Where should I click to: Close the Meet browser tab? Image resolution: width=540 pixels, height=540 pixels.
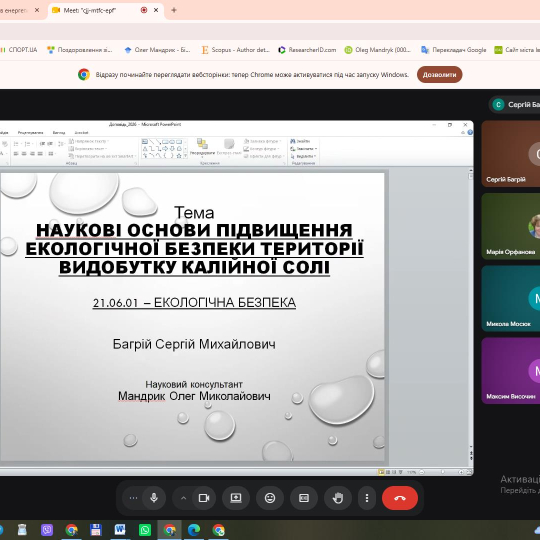coord(156,10)
